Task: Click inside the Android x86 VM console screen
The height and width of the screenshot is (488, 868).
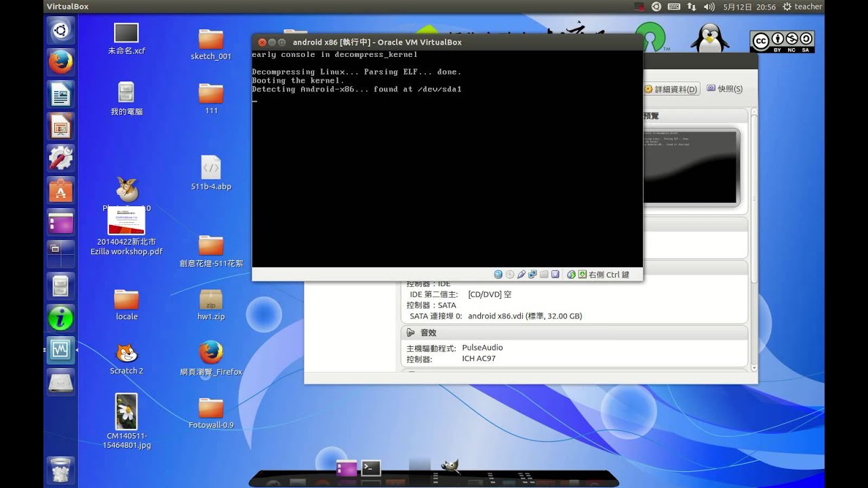Action: tap(447, 158)
